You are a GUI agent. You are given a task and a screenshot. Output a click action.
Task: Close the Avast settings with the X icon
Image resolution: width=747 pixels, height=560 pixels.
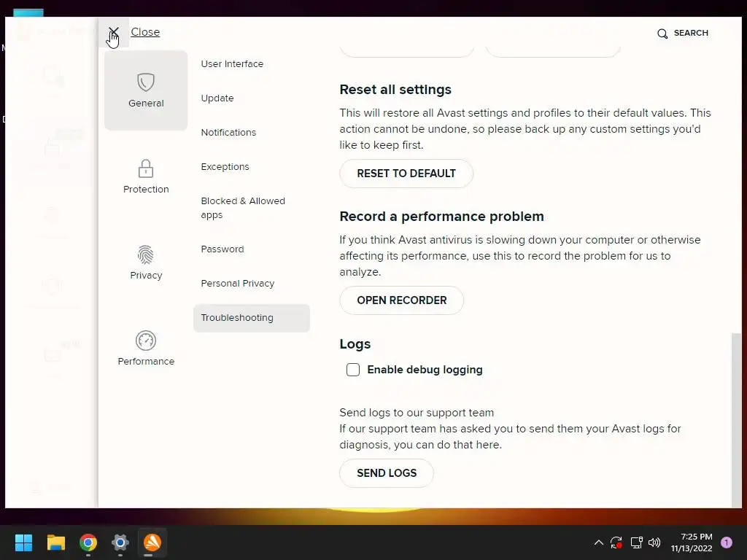tap(113, 32)
